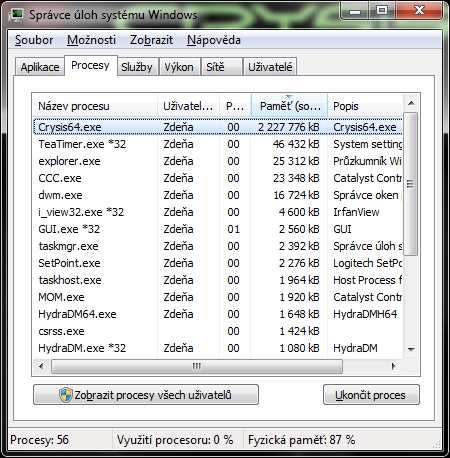This screenshot has width=450, height=458.
Task: Select the csrss.exe process
Action: [x=218, y=331]
